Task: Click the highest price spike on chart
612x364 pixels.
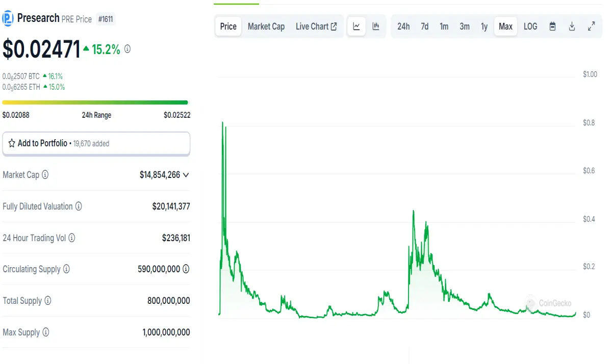Action: click(x=222, y=123)
